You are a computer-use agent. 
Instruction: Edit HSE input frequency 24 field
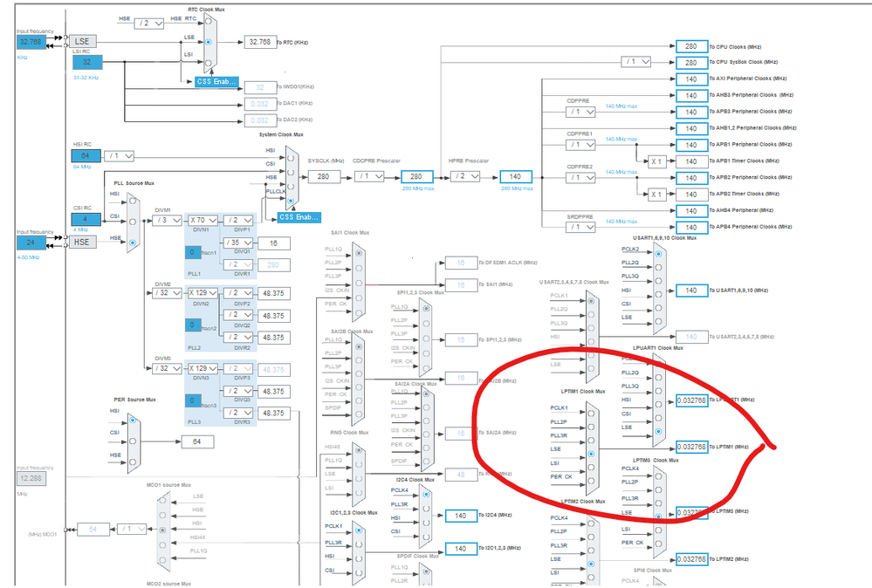[x=31, y=243]
